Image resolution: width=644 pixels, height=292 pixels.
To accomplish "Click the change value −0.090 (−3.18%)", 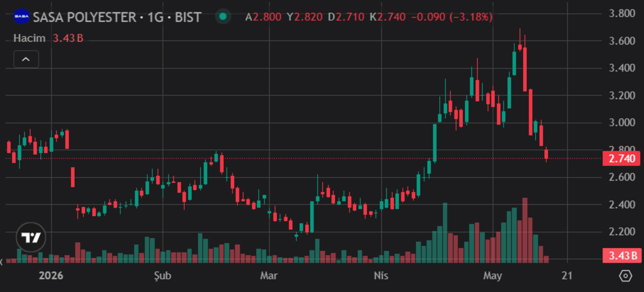I will point(452,17).
